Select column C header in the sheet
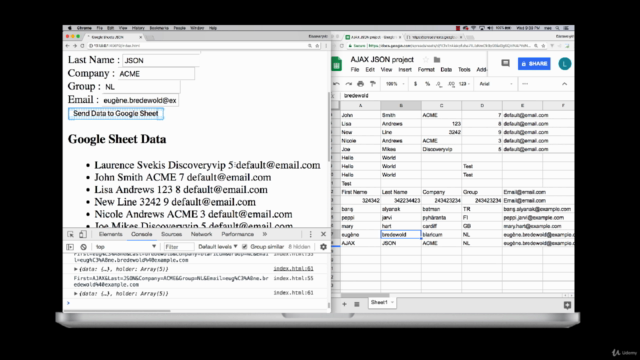Screen dimensions: 640x360 441,106
